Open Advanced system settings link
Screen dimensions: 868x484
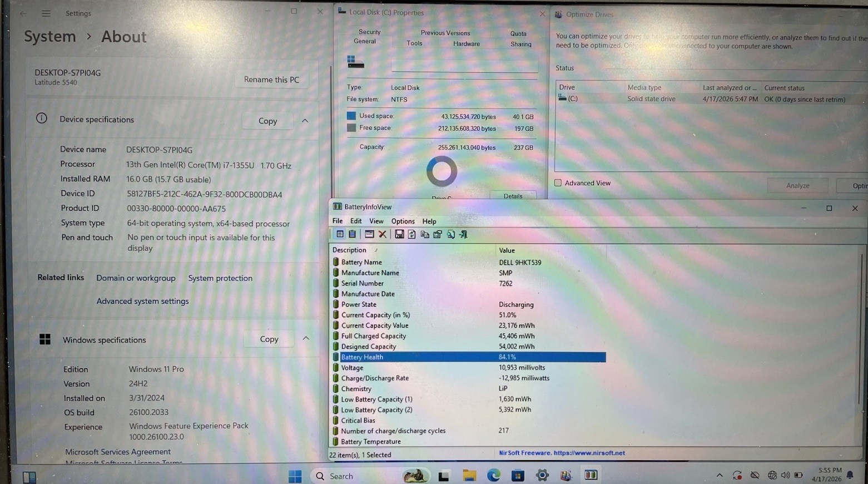coord(143,301)
